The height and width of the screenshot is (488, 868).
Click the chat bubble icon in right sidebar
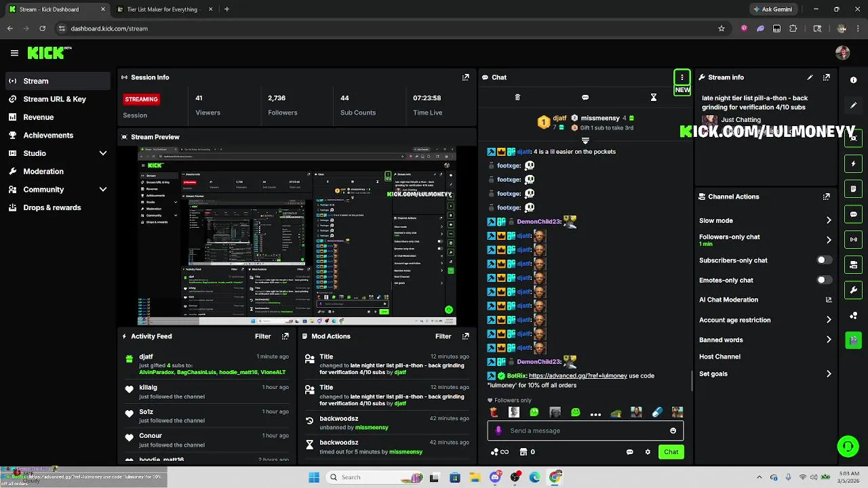[x=853, y=214]
